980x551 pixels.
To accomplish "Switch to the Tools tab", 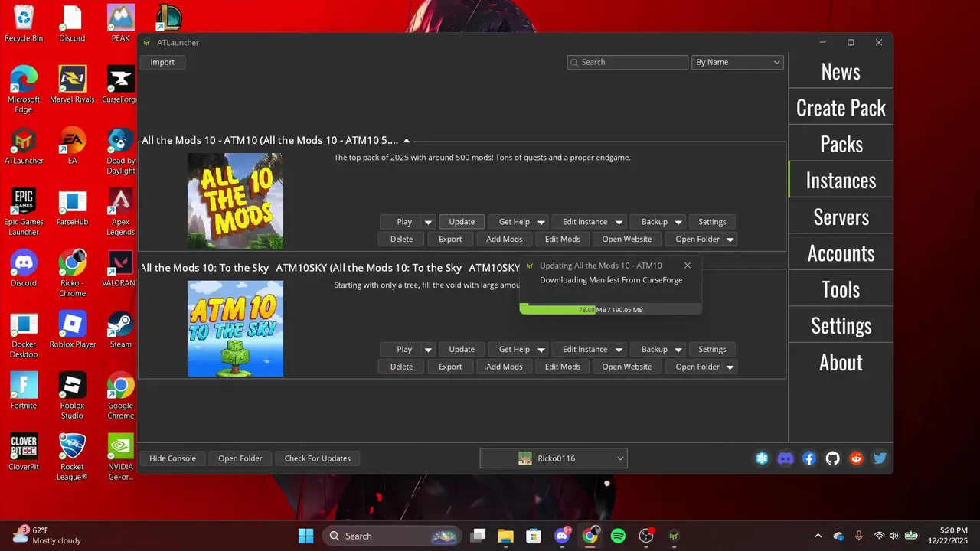I will (x=841, y=289).
